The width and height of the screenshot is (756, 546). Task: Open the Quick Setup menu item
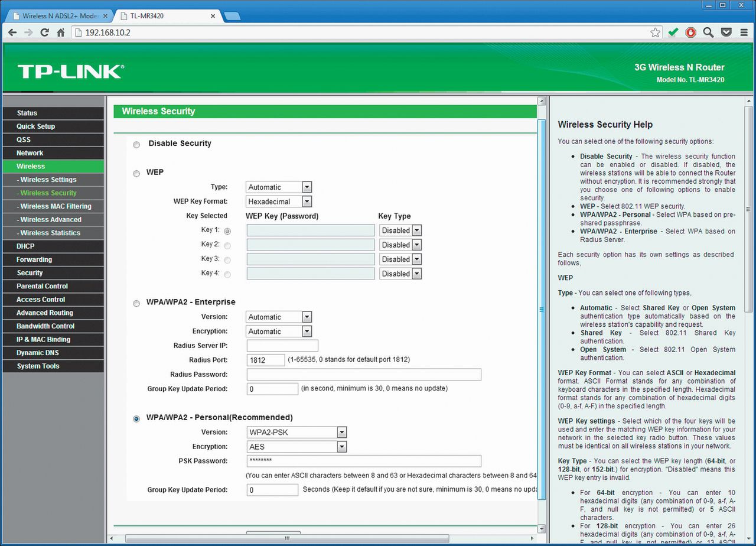click(53, 126)
